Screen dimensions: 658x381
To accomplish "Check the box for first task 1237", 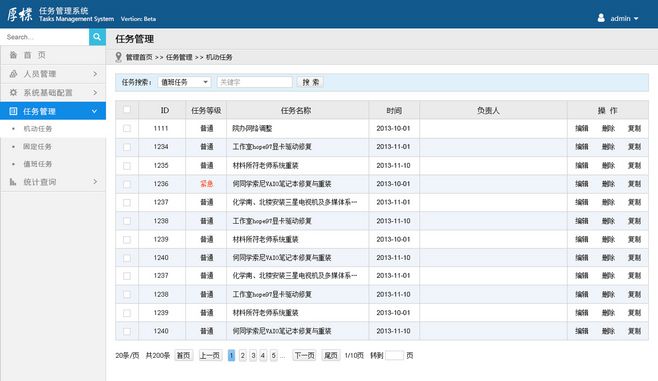I will pyautogui.click(x=127, y=203).
